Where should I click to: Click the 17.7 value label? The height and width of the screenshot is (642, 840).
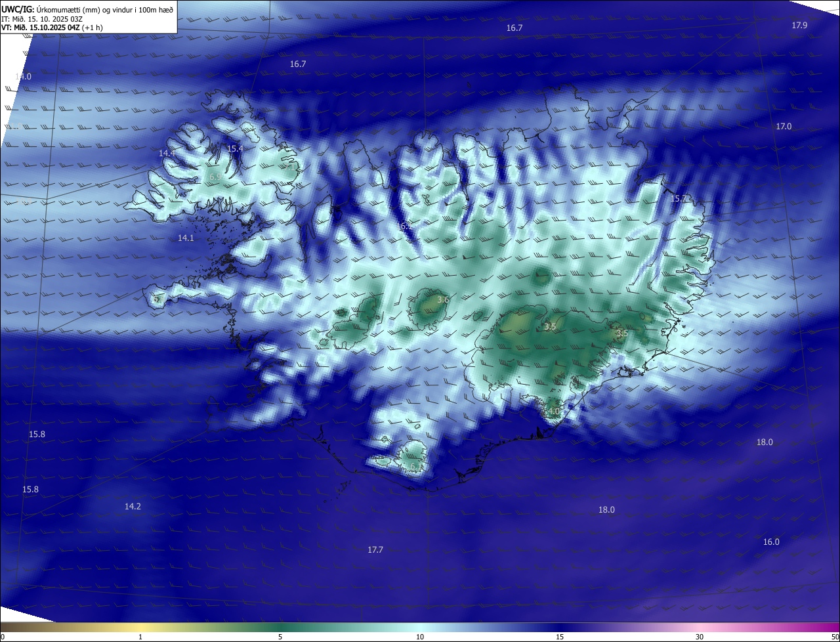tap(375, 549)
